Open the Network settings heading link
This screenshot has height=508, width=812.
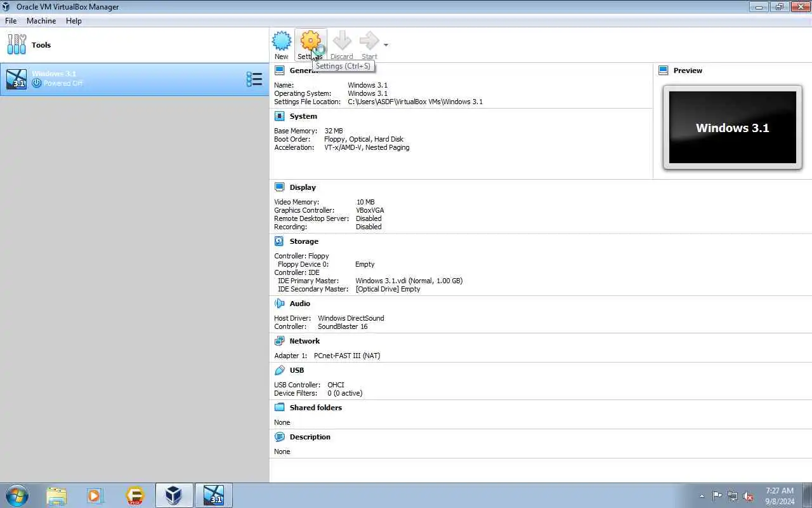304,341
